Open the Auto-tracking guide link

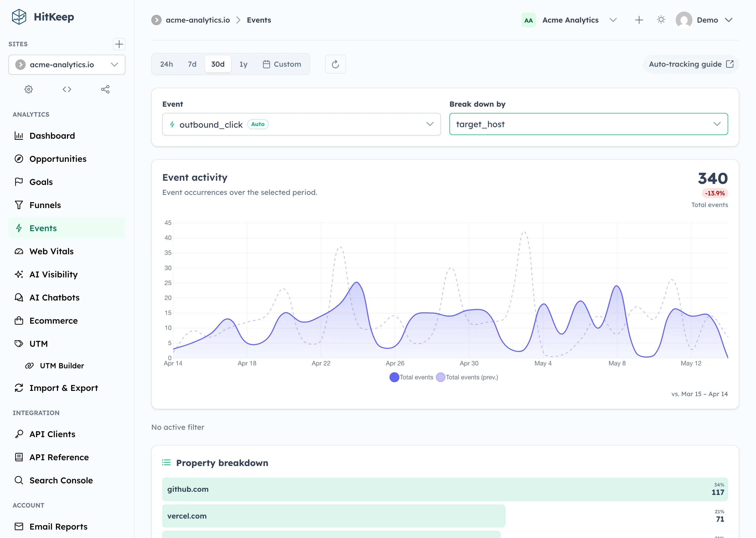coord(691,64)
